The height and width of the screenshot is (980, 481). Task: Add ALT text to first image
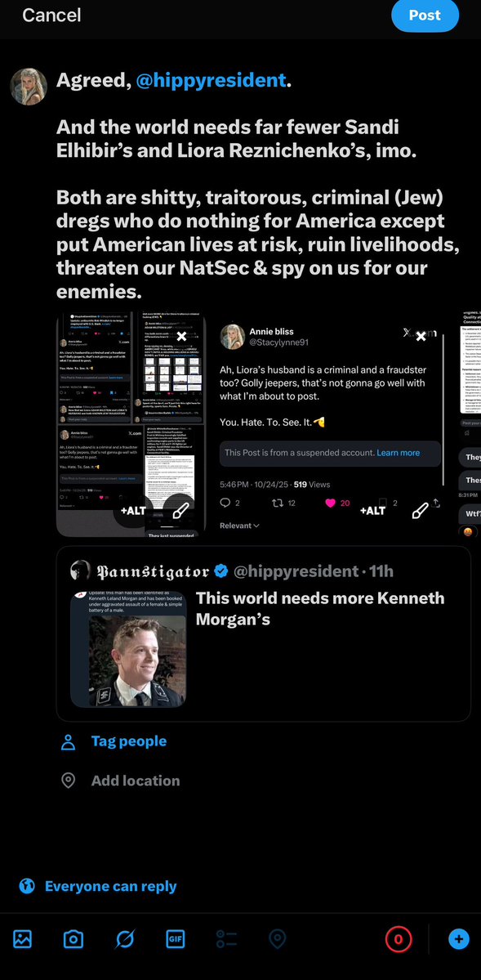coord(133,511)
